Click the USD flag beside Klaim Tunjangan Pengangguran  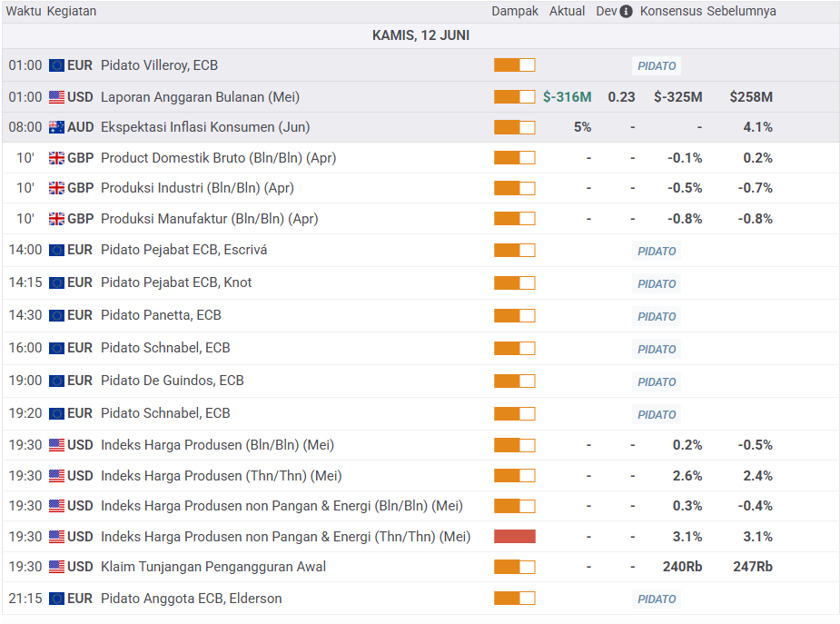click(x=57, y=567)
